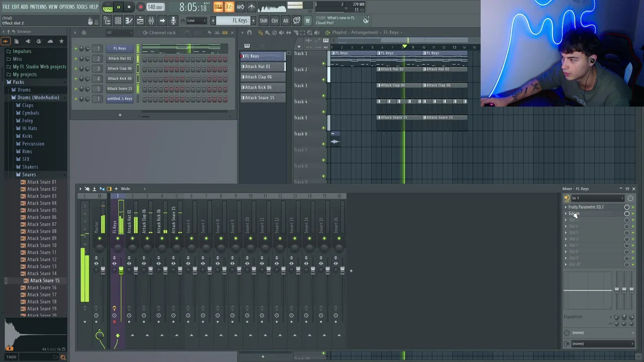Viewport: 644px width, 362px height.
Task: Click the Master mixer track fader
Action: [x=103, y=271]
